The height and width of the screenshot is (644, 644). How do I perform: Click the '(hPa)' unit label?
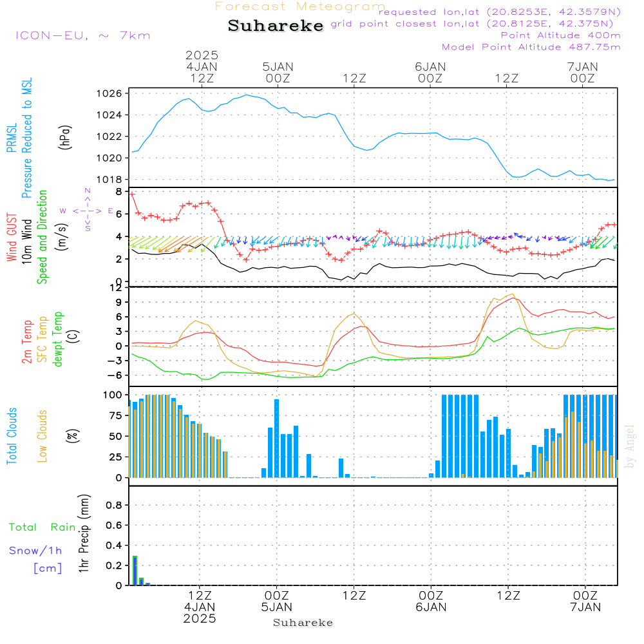coord(65,137)
